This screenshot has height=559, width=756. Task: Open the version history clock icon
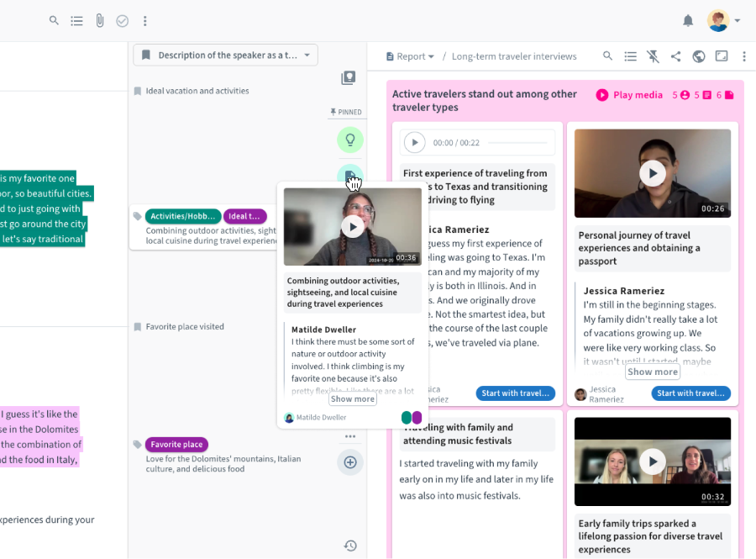click(x=350, y=546)
